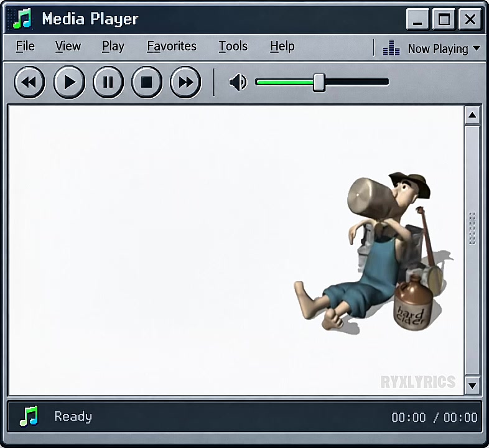
Task: Set volume to max at slider's dark end
Action: [386, 82]
